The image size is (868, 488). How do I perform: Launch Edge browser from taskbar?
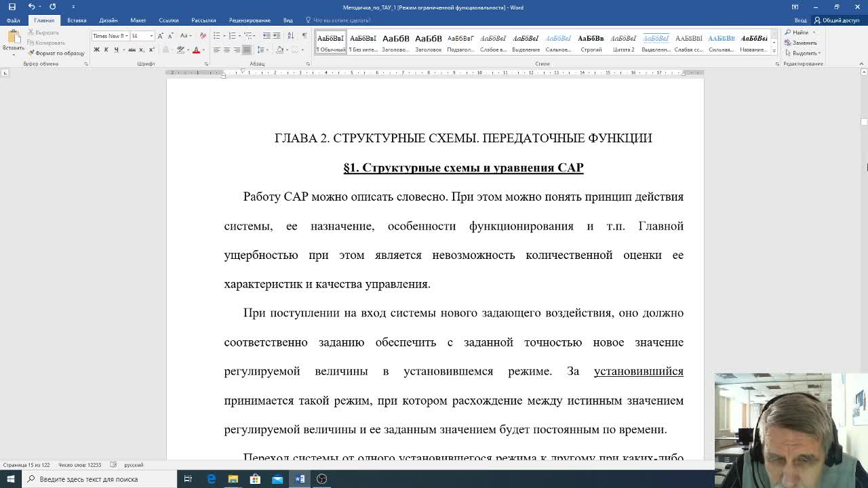(211, 479)
